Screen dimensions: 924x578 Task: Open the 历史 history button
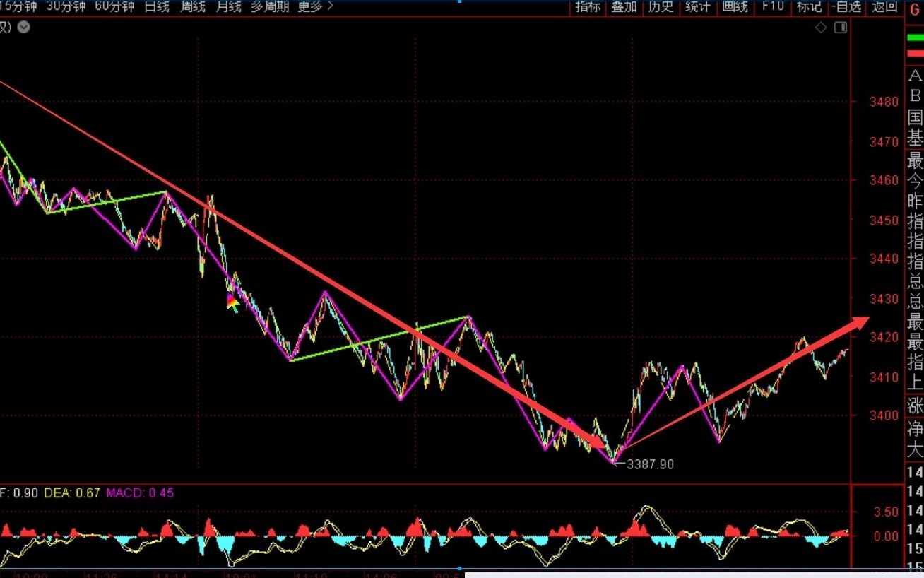tap(661, 6)
